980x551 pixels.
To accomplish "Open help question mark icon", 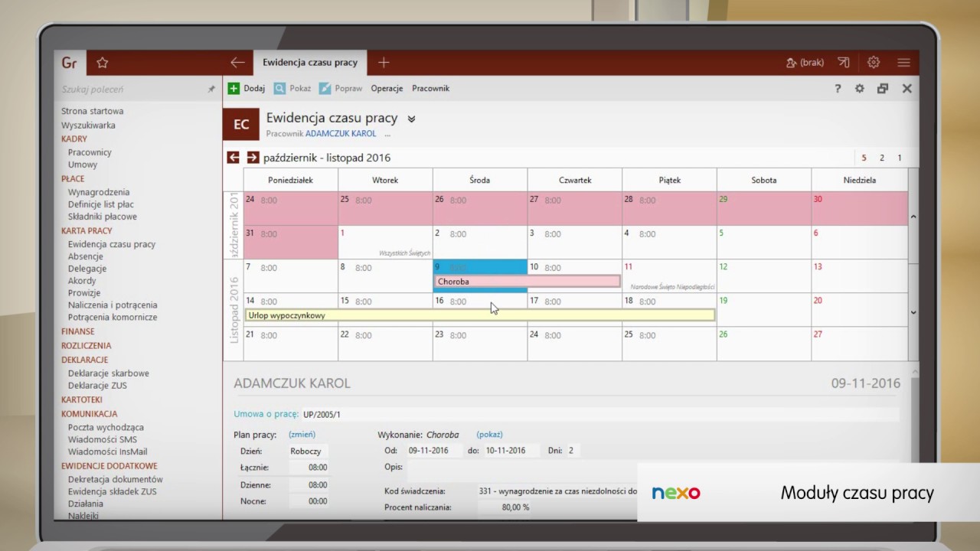I will [838, 88].
